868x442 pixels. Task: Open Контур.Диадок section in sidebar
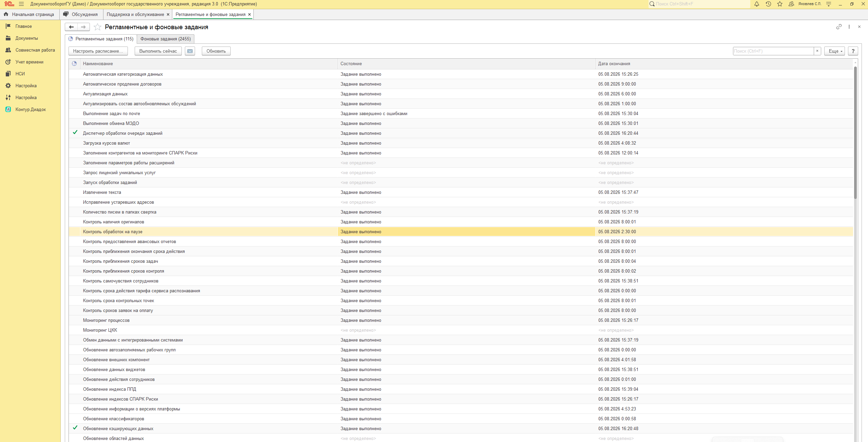pyautogui.click(x=31, y=109)
